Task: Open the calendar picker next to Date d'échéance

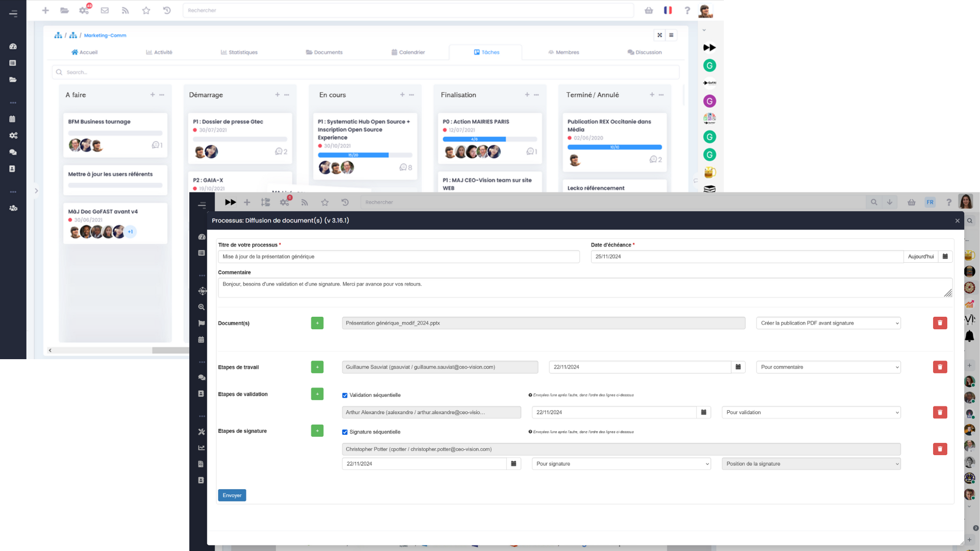Action: click(945, 257)
